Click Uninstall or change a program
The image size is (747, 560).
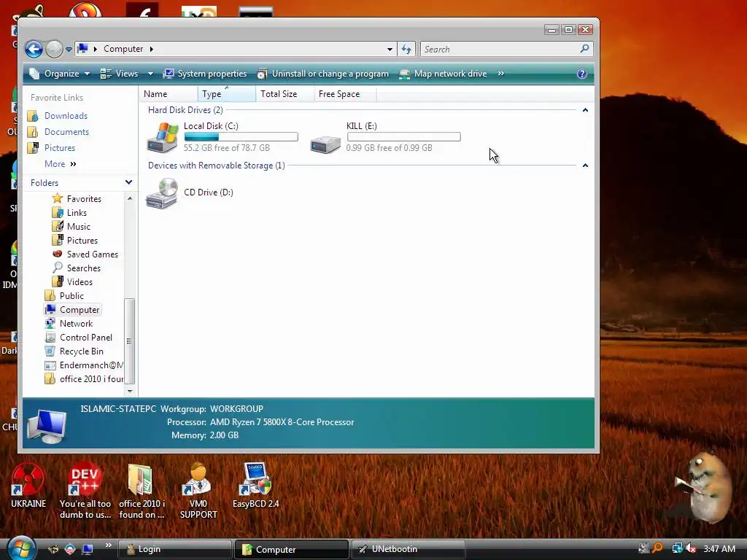323,74
